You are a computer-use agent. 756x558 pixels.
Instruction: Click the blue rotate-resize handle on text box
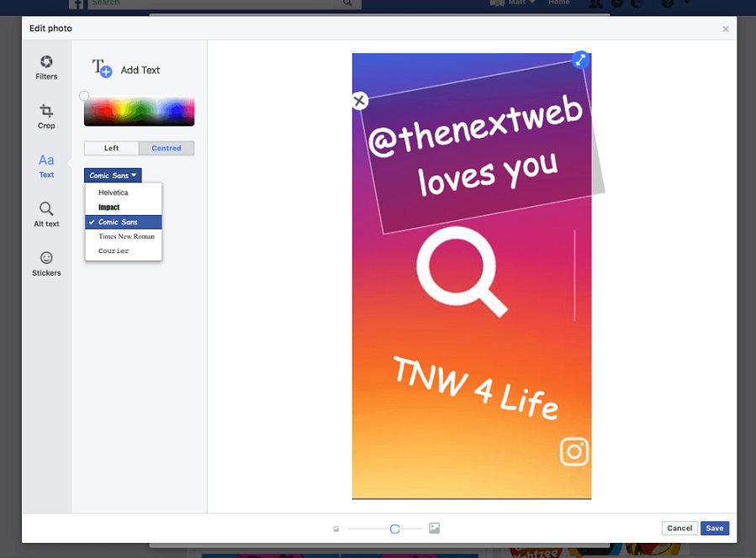click(580, 60)
